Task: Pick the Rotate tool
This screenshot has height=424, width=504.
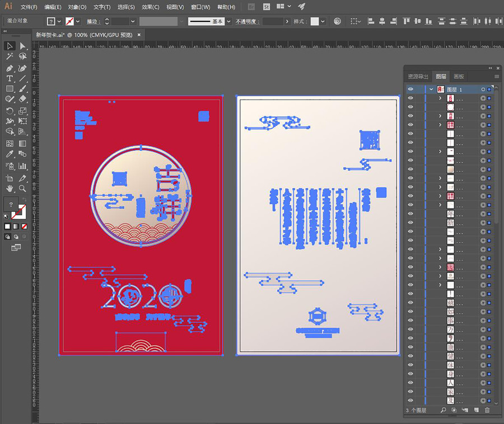Action: click(10, 111)
